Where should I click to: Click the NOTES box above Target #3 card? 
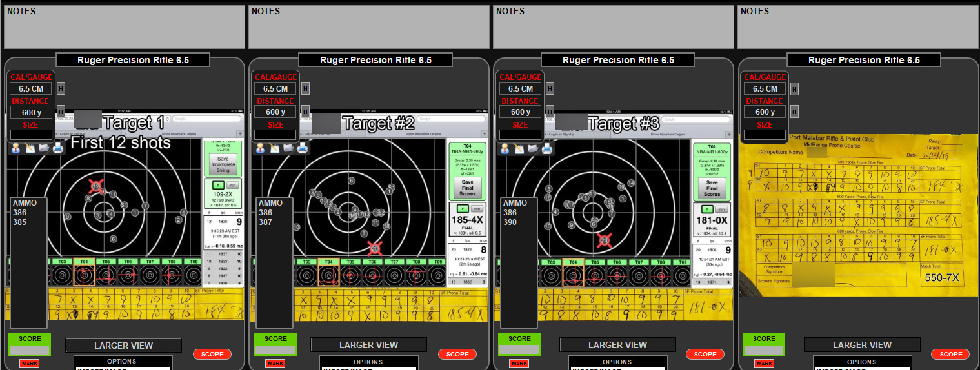614,27
